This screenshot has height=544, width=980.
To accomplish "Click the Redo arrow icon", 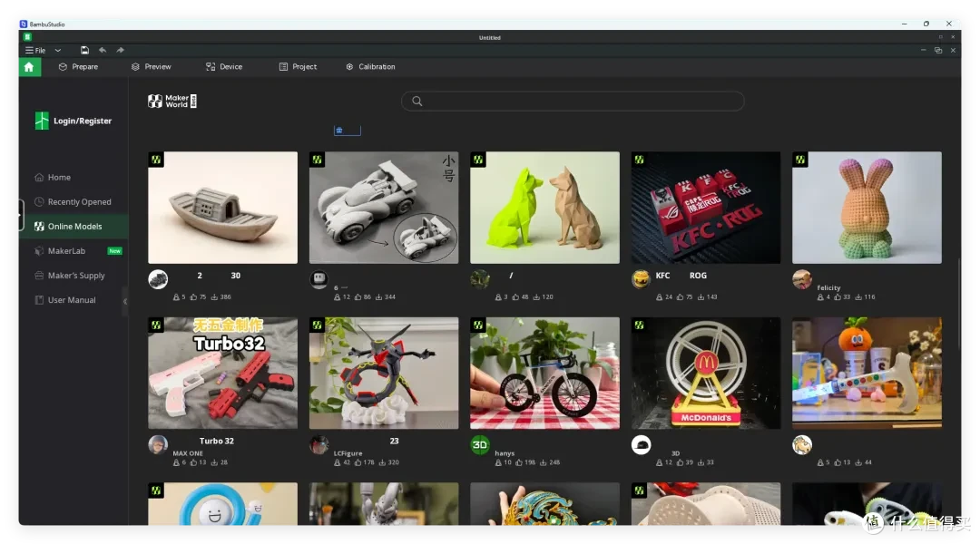I will 120,50.
